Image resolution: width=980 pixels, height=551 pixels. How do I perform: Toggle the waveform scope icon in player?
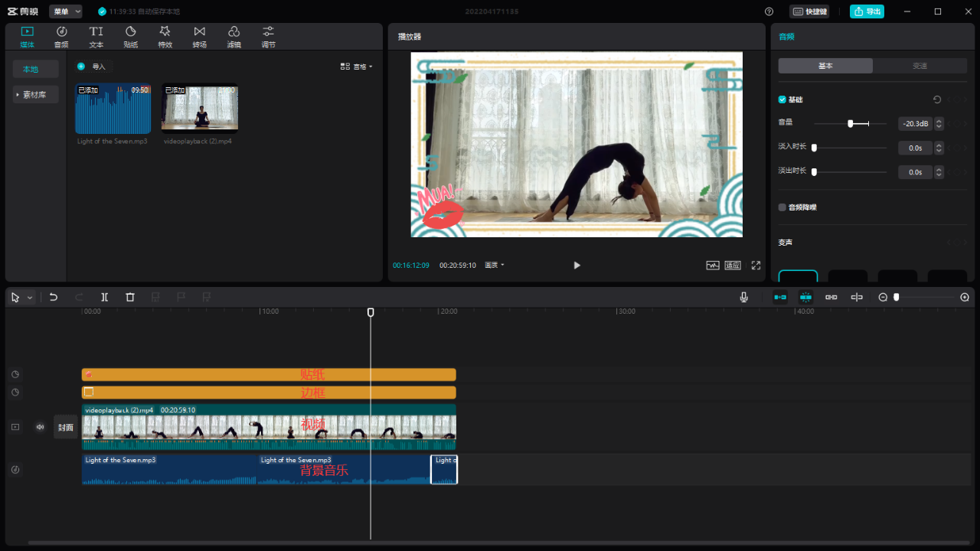(713, 266)
